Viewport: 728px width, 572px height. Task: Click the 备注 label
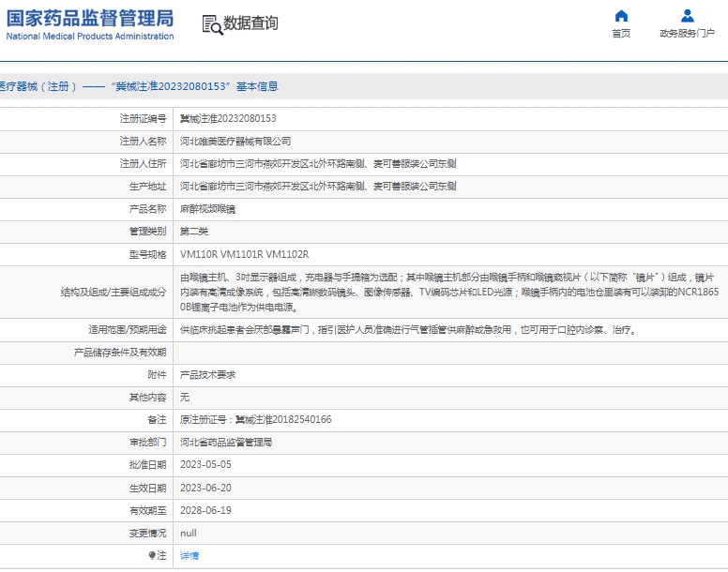coord(157,419)
